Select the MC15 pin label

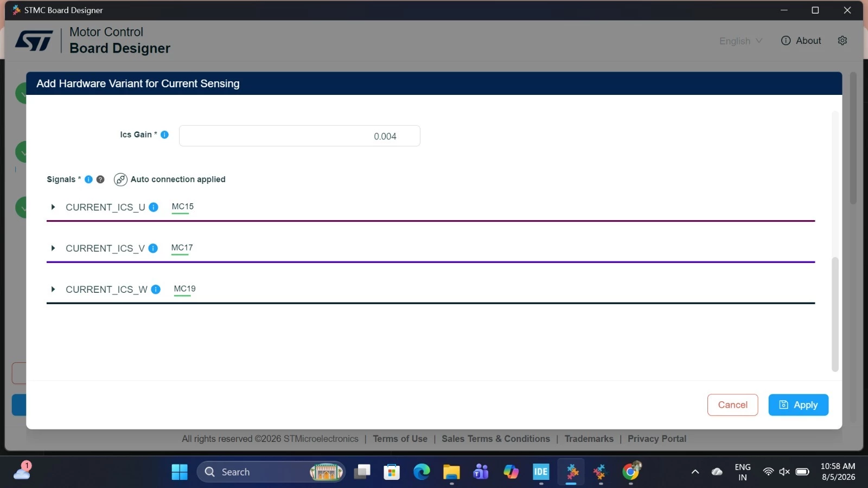tap(182, 207)
